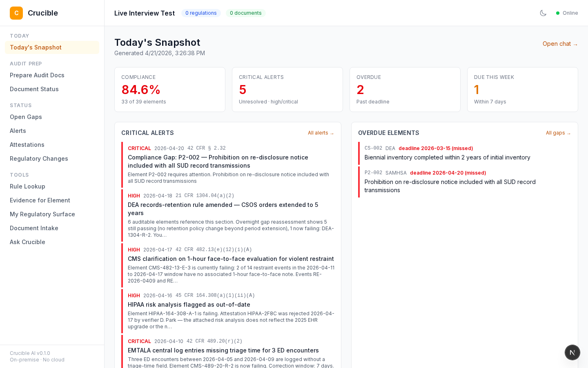Viewport: 588px width, 368px height.
Task: Toggle dark mode with the moon icon
Action: tap(543, 13)
